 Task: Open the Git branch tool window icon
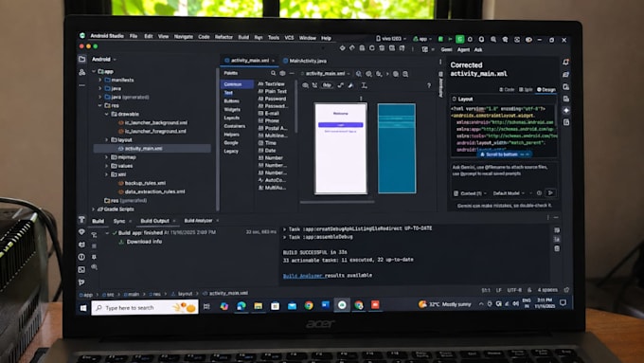click(x=81, y=282)
